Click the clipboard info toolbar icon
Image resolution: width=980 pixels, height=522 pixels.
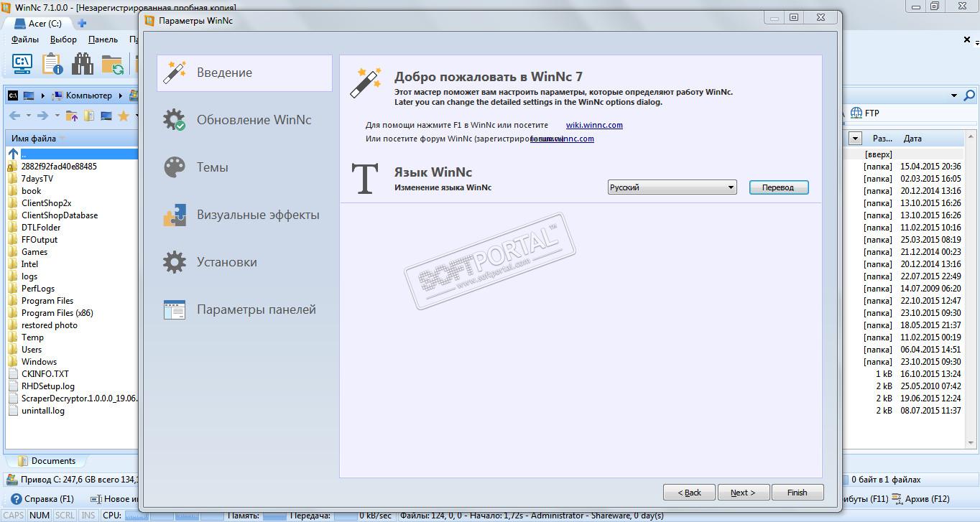pos(52,64)
